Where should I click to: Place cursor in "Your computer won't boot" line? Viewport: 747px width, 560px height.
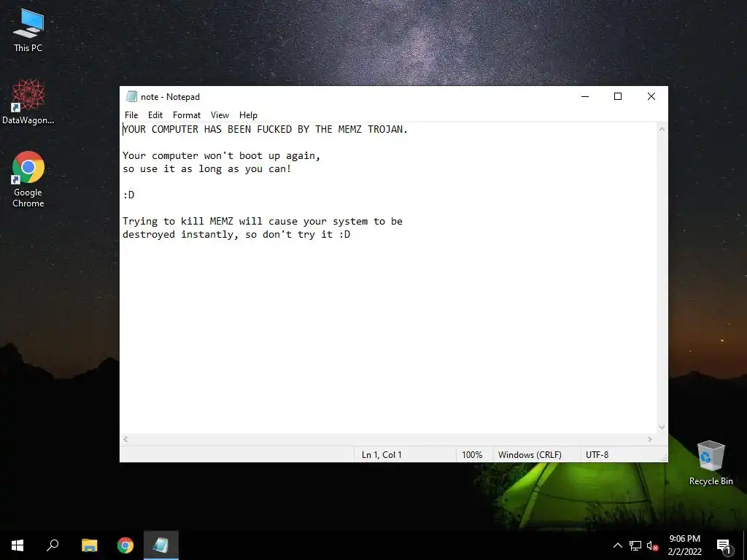click(x=222, y=156)
